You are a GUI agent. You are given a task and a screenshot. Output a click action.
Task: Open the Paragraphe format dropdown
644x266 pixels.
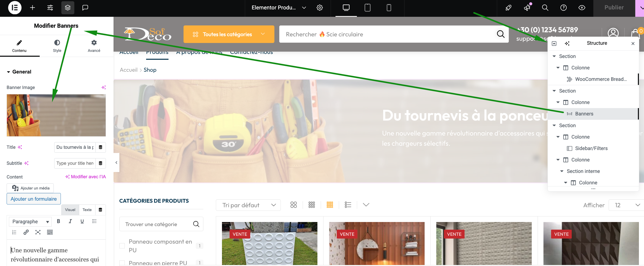click(30, 221)
